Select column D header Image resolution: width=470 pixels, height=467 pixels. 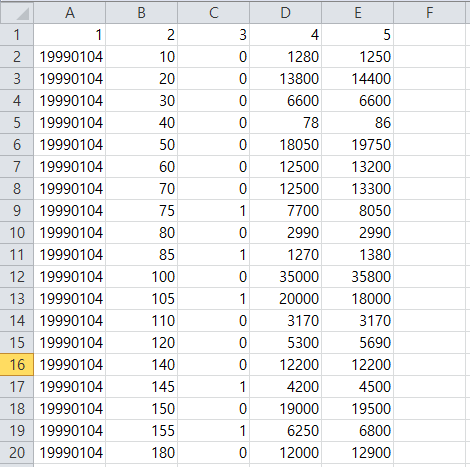click(x=286, y=13)
